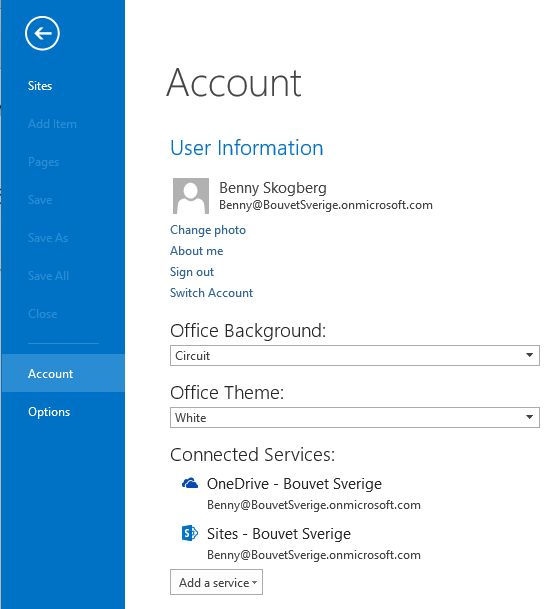Image resolution: width=552 pixels, height=609 pixels.
Task: Expand the Office Theme dropdown arrow
Action: tap(529, 417)
